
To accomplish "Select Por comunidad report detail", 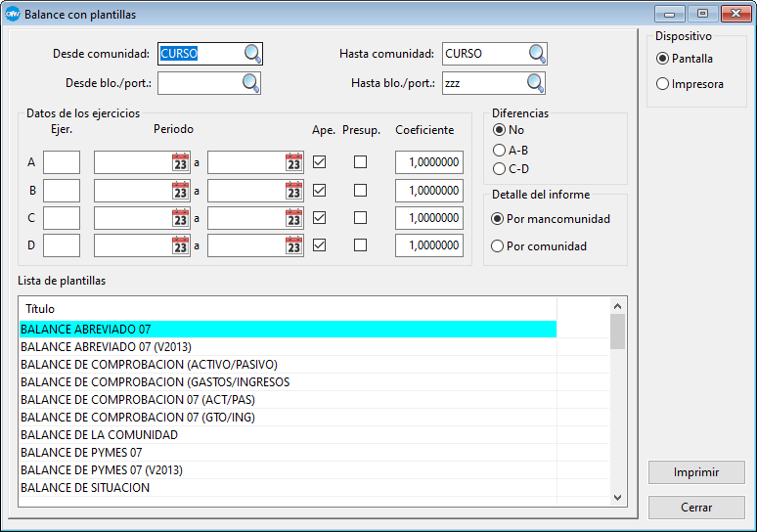I will coord(498,246).
